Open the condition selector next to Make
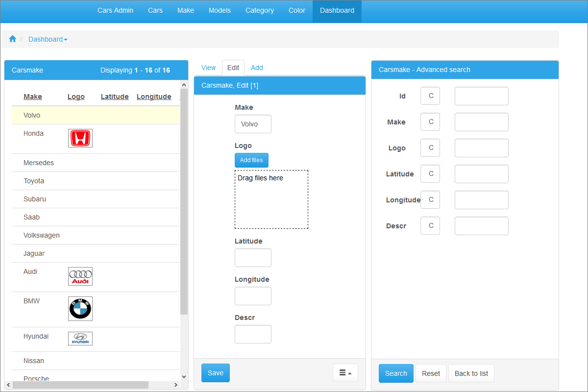The height and width of the screenshot is (392, 588). tap(430, 122)
